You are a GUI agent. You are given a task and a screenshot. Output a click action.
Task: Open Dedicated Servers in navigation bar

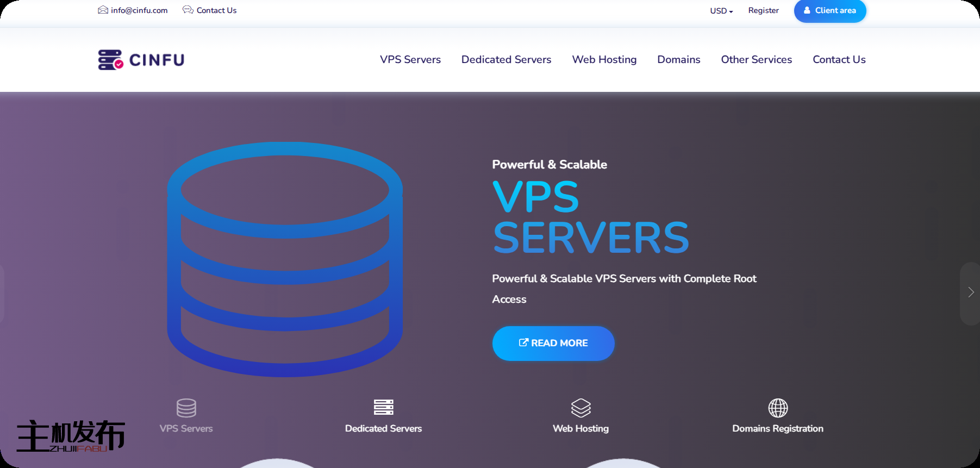(x=506, y=60)
